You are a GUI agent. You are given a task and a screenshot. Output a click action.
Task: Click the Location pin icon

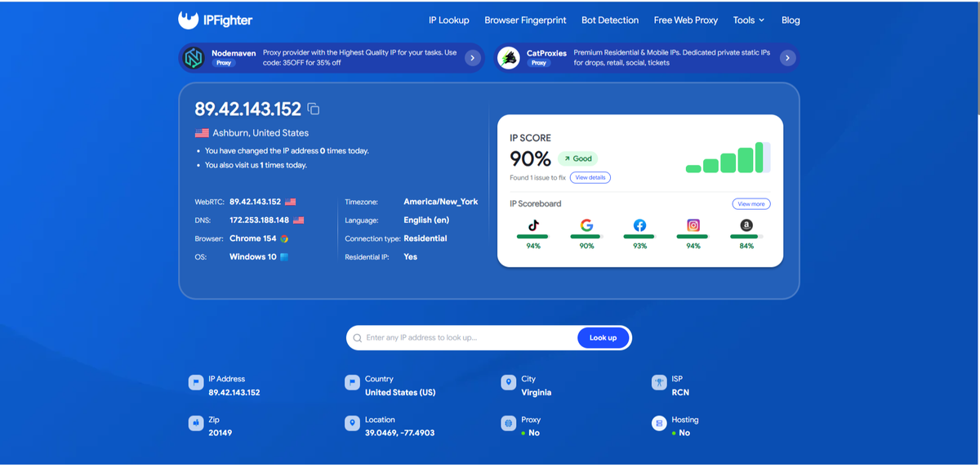[352, 423]
